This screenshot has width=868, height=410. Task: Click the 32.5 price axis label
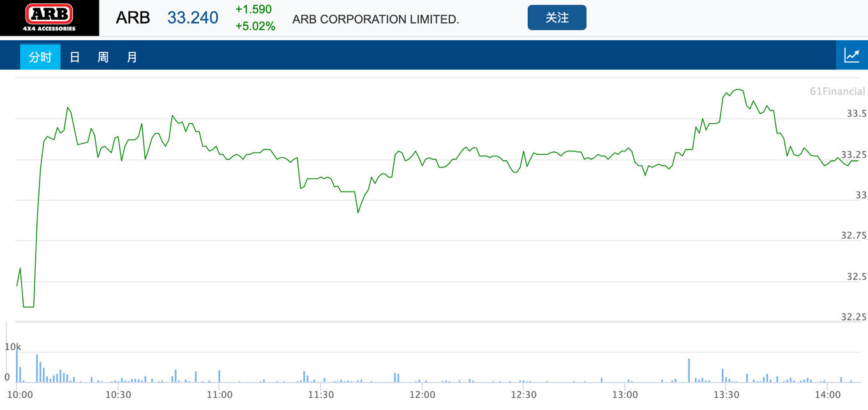[857, 277]
